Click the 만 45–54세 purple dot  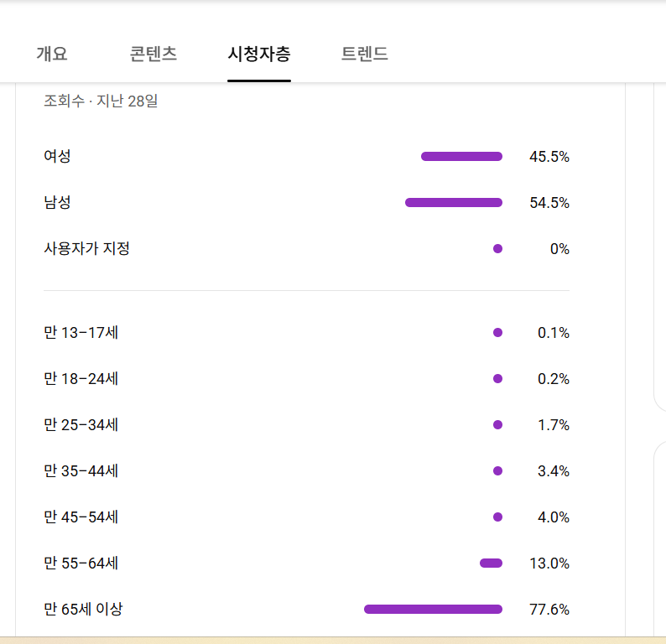(497, 517)
